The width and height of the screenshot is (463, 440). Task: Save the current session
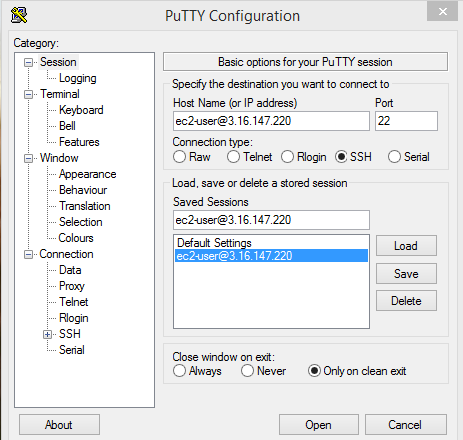[x=406, y=274]
